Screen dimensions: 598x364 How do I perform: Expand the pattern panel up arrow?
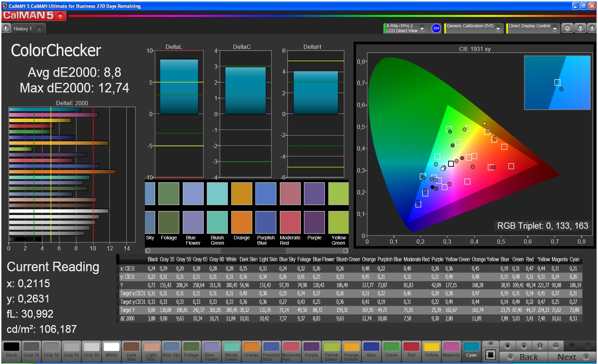(x=491, y=343)
